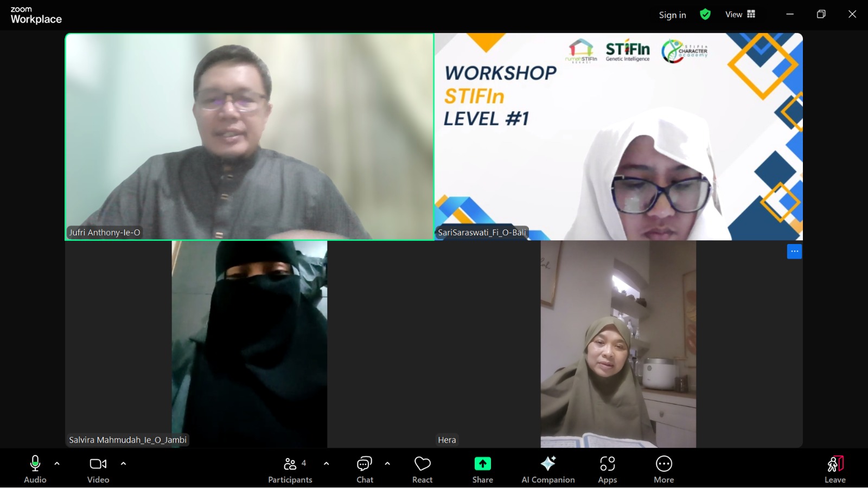Screen dimensions: 868x488
Task: Select Hera's video tile
Action: pyautogui.click(x=618, y=344)
